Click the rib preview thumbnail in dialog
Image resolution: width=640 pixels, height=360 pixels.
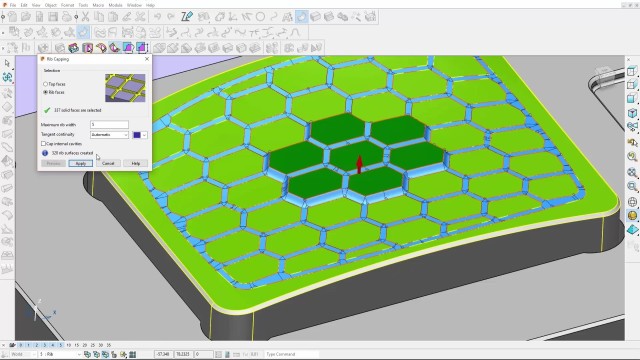tap(125, 88)
